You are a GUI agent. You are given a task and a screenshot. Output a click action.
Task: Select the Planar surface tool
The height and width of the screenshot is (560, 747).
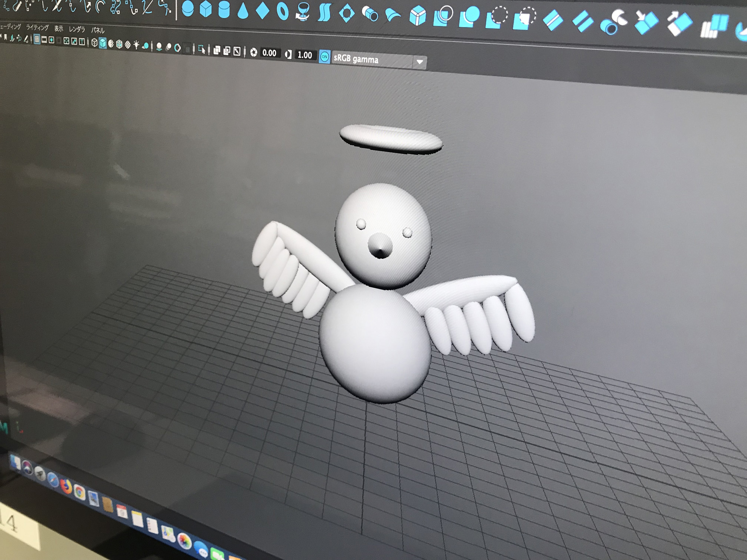[x=347, y=13]
